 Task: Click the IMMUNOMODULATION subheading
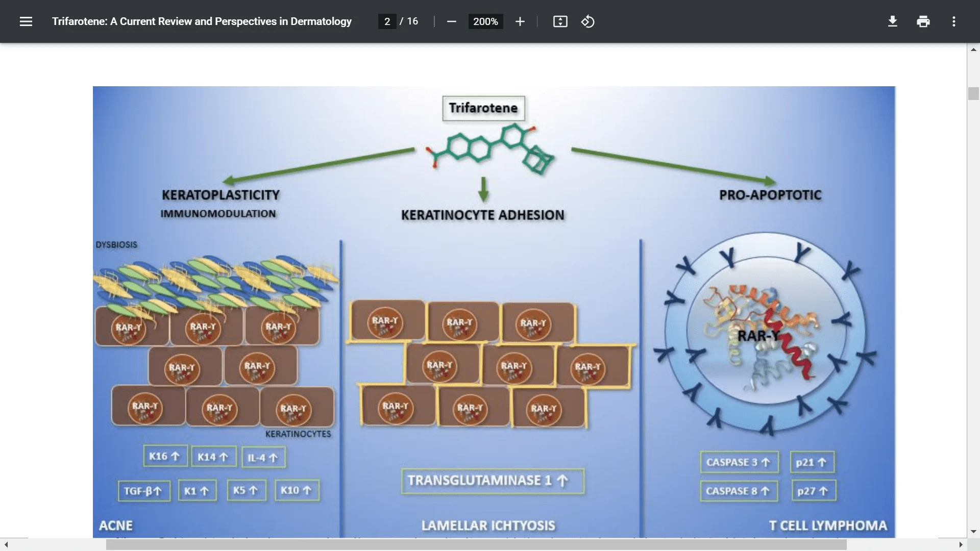tap(218, 214)
